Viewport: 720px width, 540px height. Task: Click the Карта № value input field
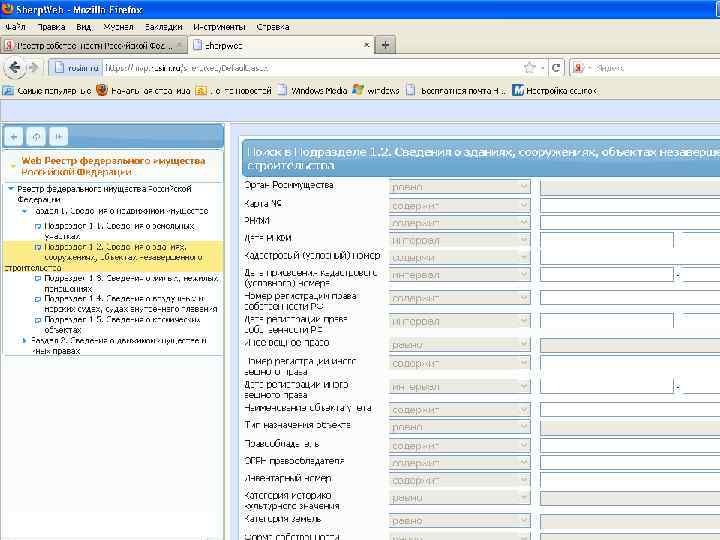tap(630, 205)
